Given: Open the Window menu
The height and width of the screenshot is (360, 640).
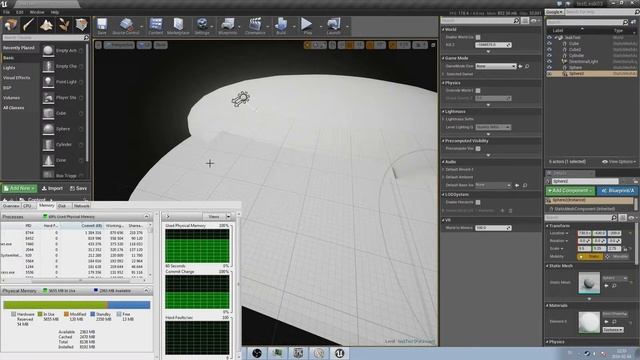Looking at the screenshot, I should [37, 12].
